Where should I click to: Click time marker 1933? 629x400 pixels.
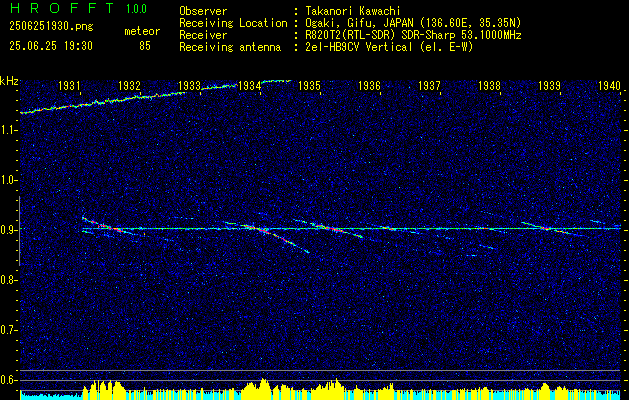189,85
